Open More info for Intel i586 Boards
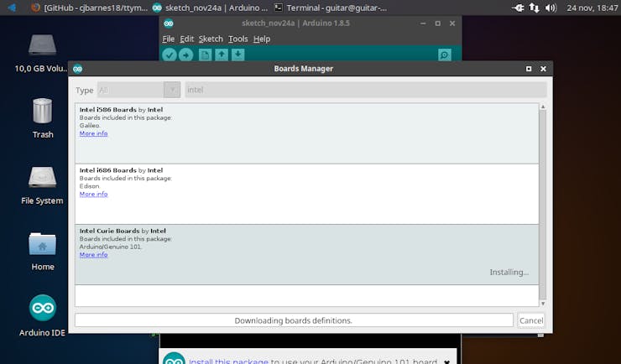Viewport: 621px width, 364px height. point(93,133)
